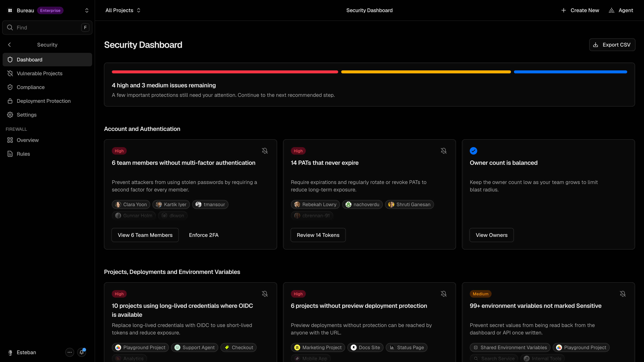Open Deployment Protection in the sidebar
The width and height of the screenshot is (644, 362).
point(47,101)
